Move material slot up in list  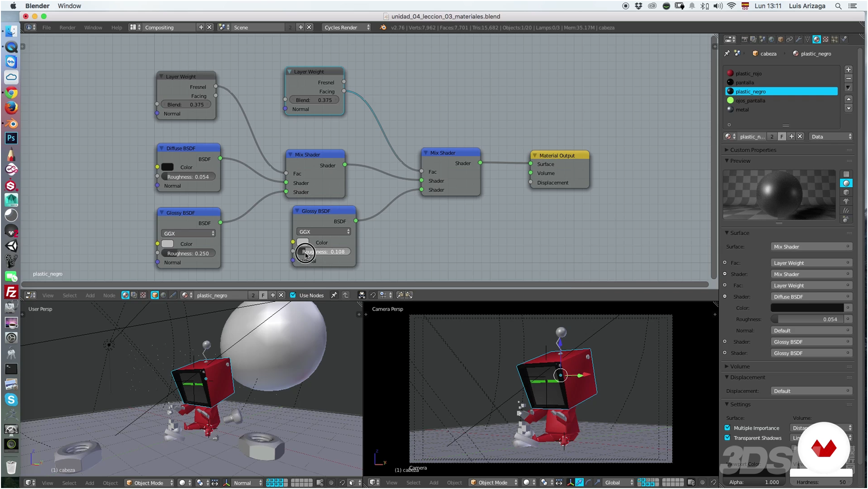pyautogui.click(x=849, y=99)
